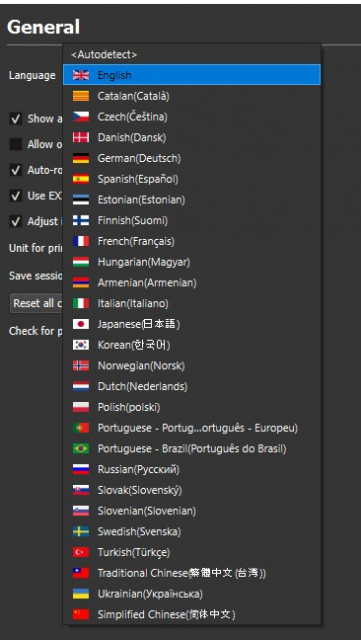Toggle the Auto-ro... checkbox
The image size is (361, 640).
point(16,170)
